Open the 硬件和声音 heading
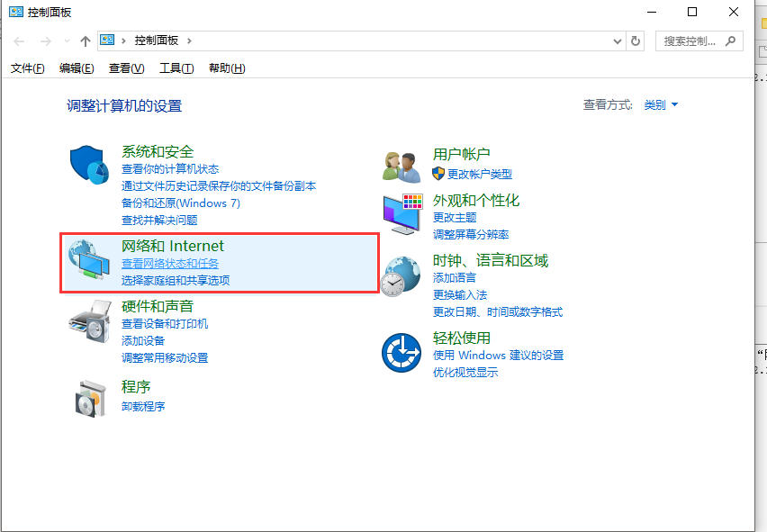This screenshot has height=532, width=767. tap(158, 307)
